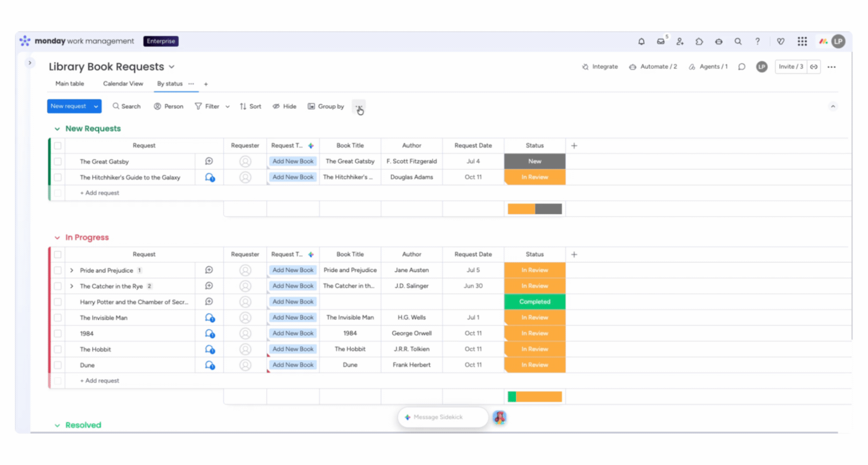Open the board options three-dot menu
Viewport: 868px width, 465px height.
832,67
